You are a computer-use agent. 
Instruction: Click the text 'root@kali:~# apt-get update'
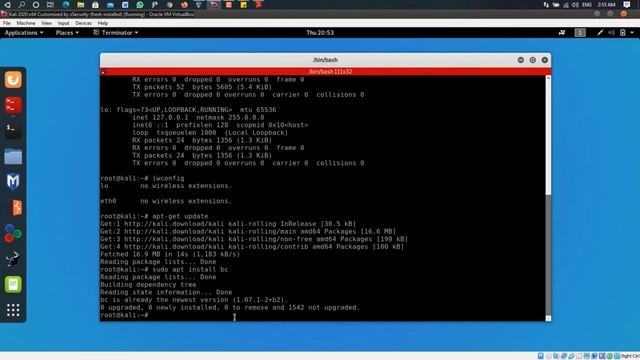pyautogui.click(x=154, y=216)
